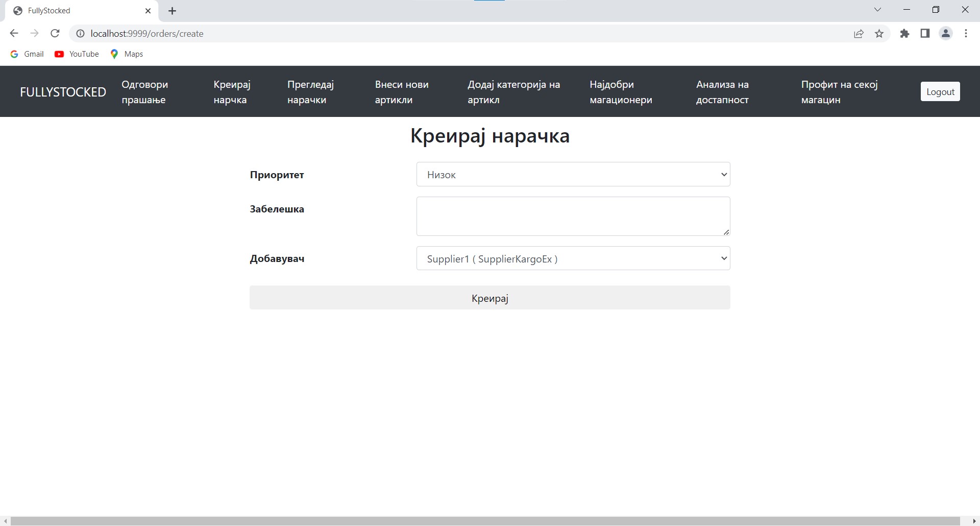
Task: Click the browser back arrow
Action: (x=14, y=34)
